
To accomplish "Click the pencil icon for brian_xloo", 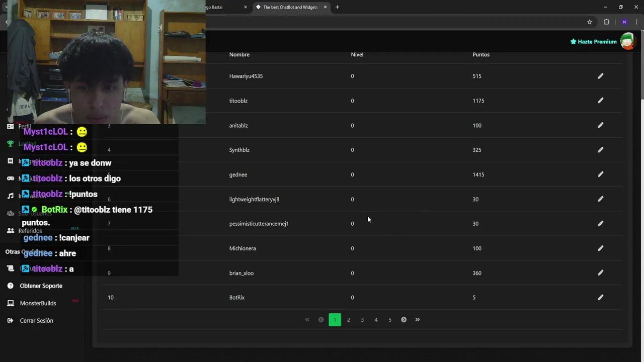I will (x=600, y=273).
